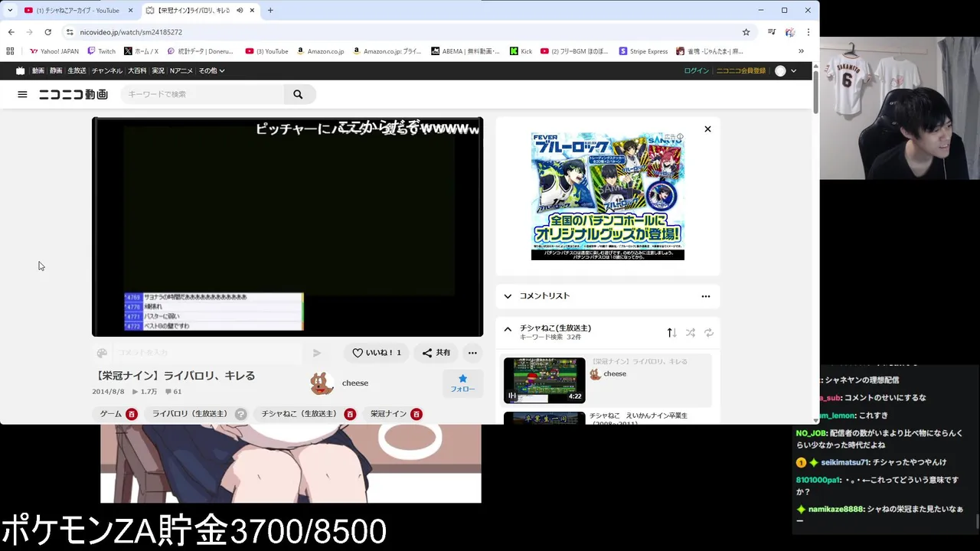The height and width of the screenshot is (551, 980).
Task: Expand the その他 dropdown
Action: click(x=211, y=70)
